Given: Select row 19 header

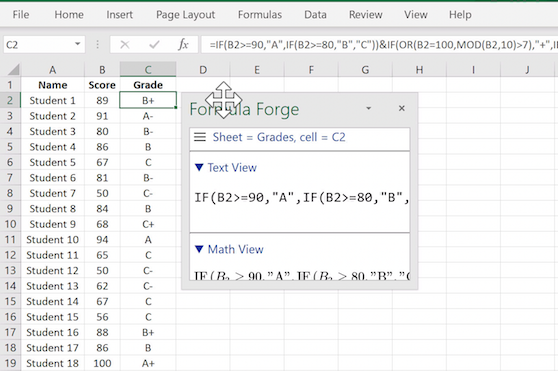Looking at the screenshot, I should (x=10, y=363).
